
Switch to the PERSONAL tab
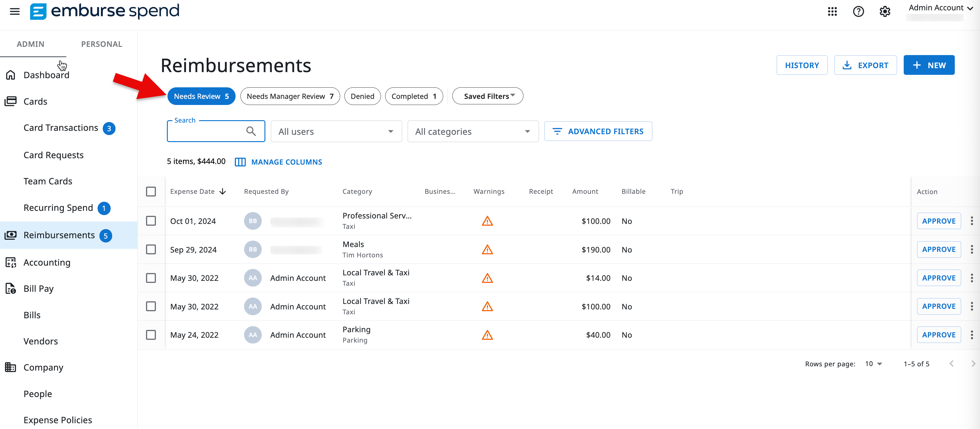coord(102,44)
